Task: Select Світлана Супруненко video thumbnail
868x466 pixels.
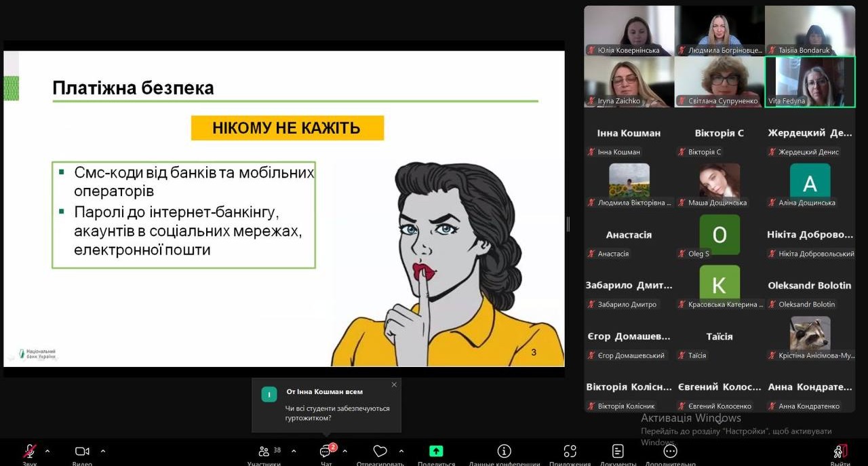Action: coord(719,81)
